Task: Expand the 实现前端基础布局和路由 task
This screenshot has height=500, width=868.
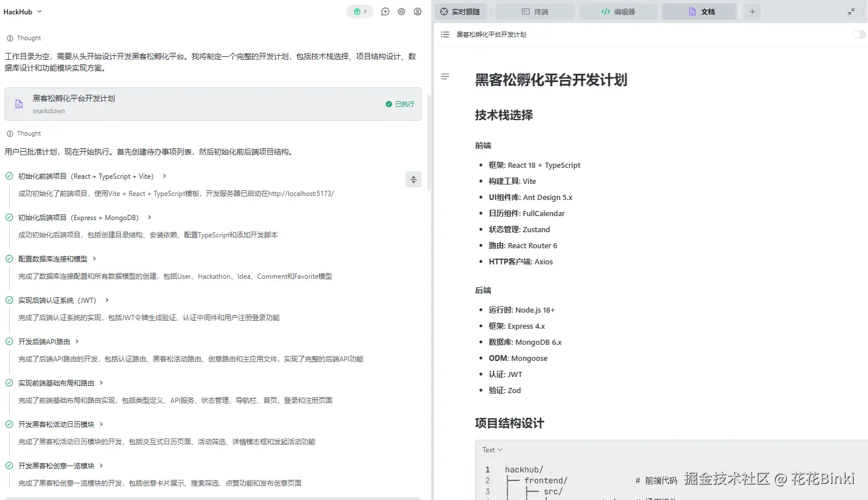Action: pyautogui.click(x=101, y=383)
